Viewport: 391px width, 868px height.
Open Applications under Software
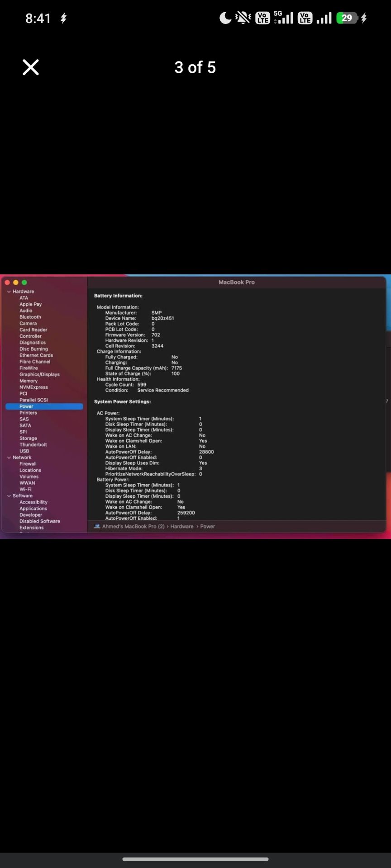pos(33,509)
